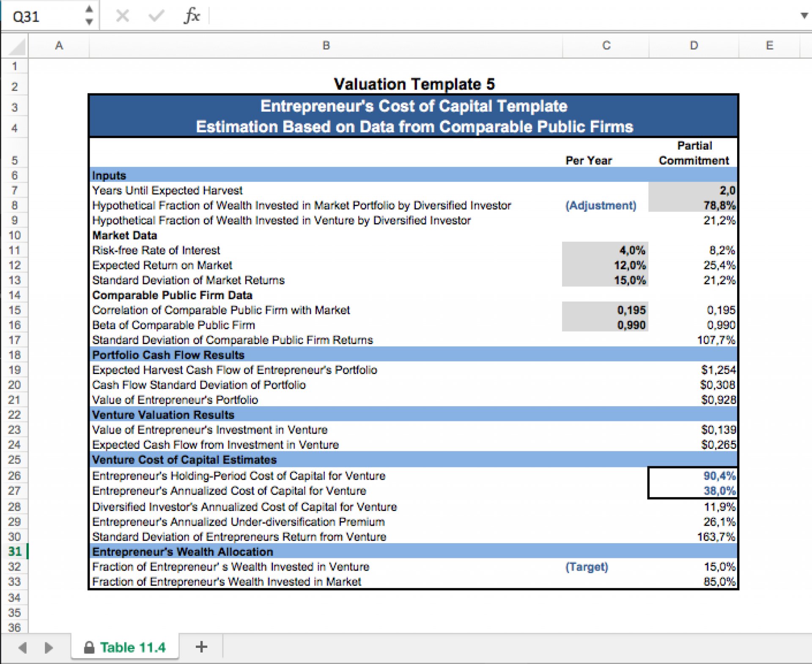The image size is (812, 664).
Task: Open the insert function fx button
Action: point(192,16)
